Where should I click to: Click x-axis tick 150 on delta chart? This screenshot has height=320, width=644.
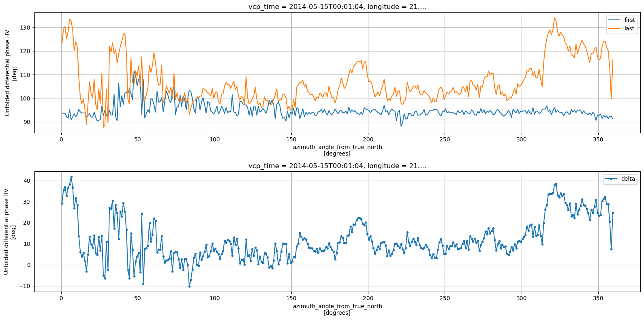(x=291, y=299)
